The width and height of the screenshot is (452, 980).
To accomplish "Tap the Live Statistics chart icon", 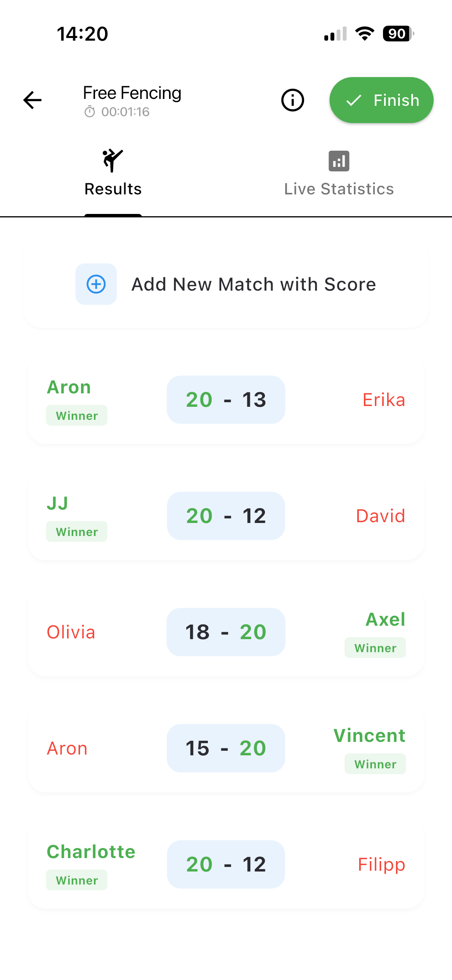I will 339,161.
